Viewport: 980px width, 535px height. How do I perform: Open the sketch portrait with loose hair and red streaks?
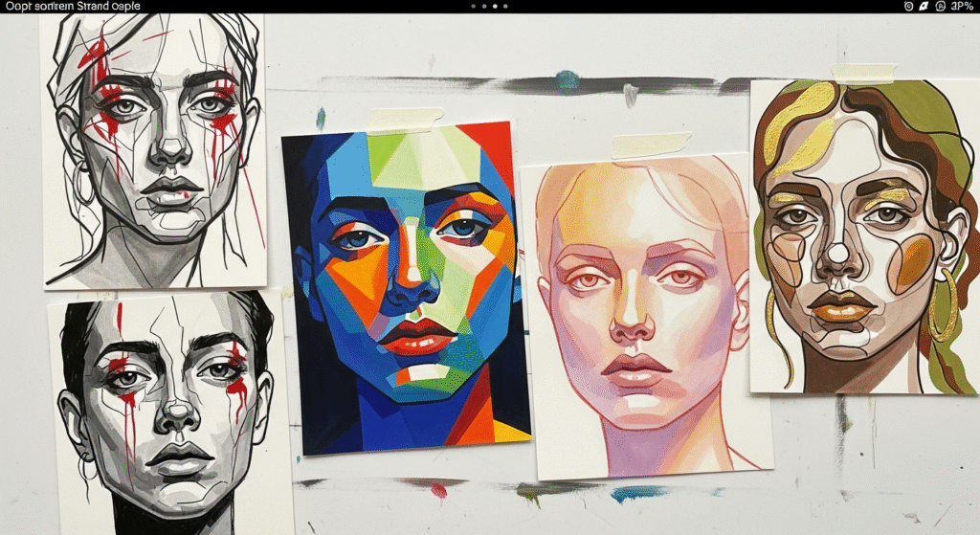pos(154,151)
